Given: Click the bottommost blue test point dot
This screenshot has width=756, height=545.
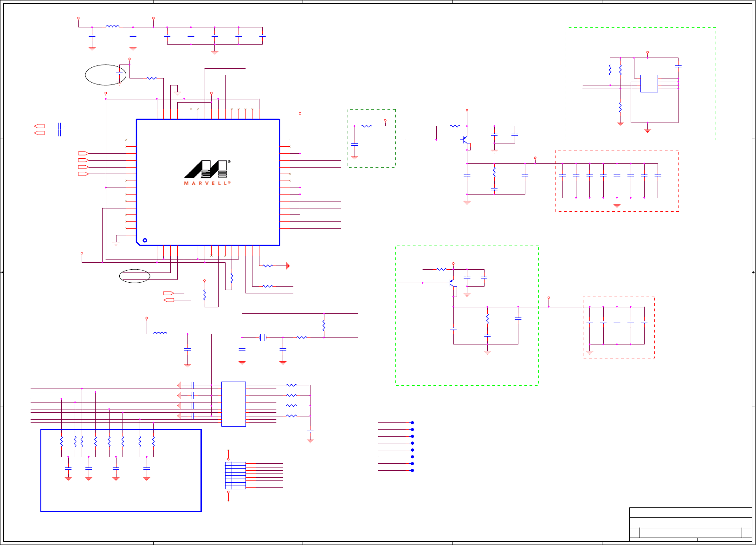Looking at the screenshot, I should point(413,470).
